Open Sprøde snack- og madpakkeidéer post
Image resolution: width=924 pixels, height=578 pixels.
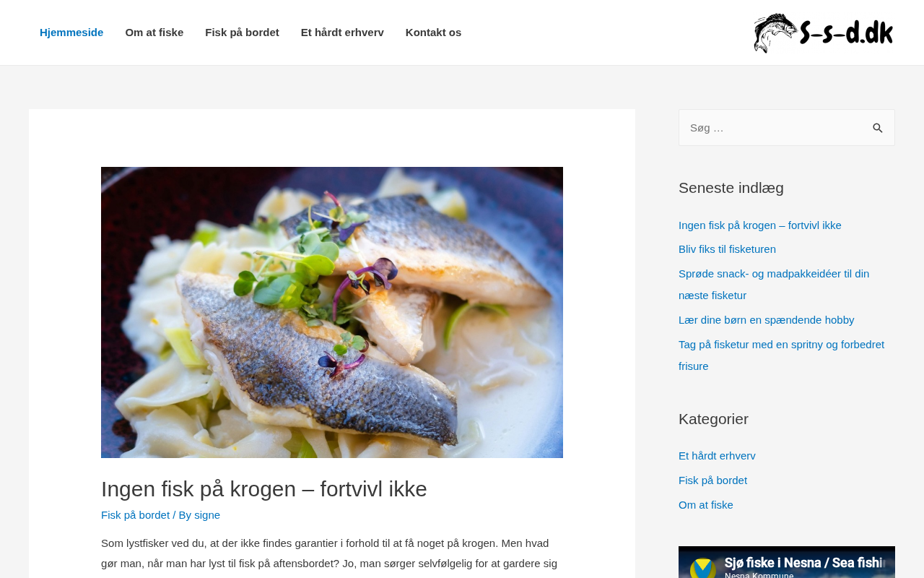pyautogui.click(x=774, y=285)
